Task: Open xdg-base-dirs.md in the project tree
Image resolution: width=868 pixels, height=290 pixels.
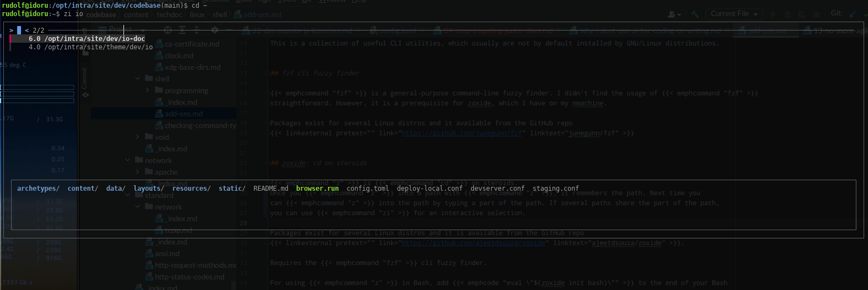Action: (188, 67)
